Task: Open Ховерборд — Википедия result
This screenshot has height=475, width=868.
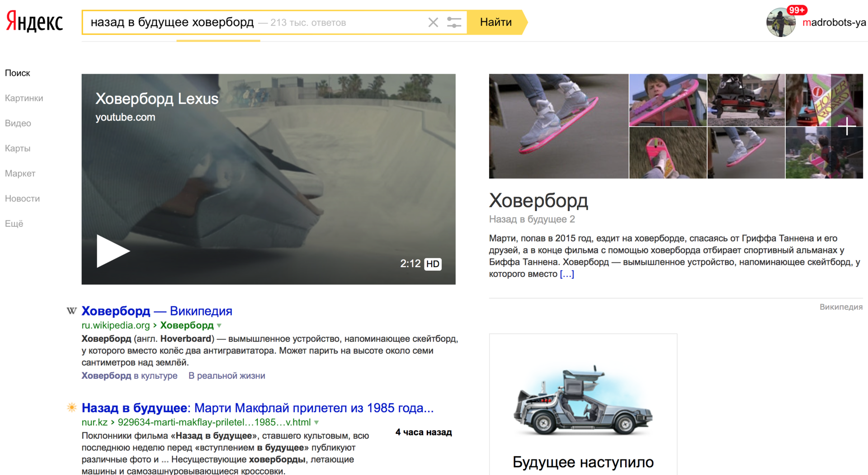Action: click(x=157, y=311)
